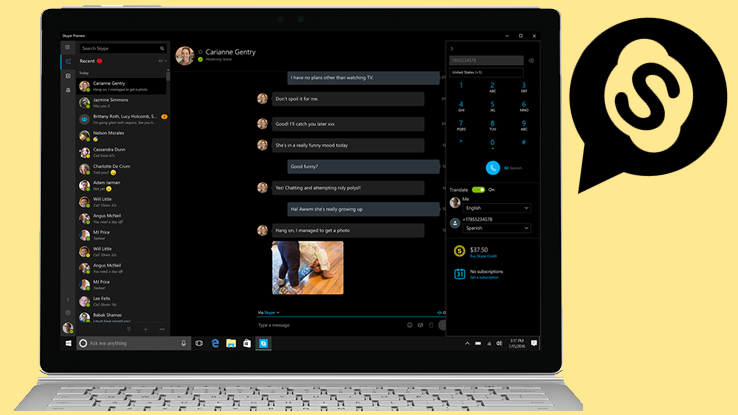Screen dimensions: 738x415
Task: Open the more options ellipsis below contacts
Action: point(162,329)
